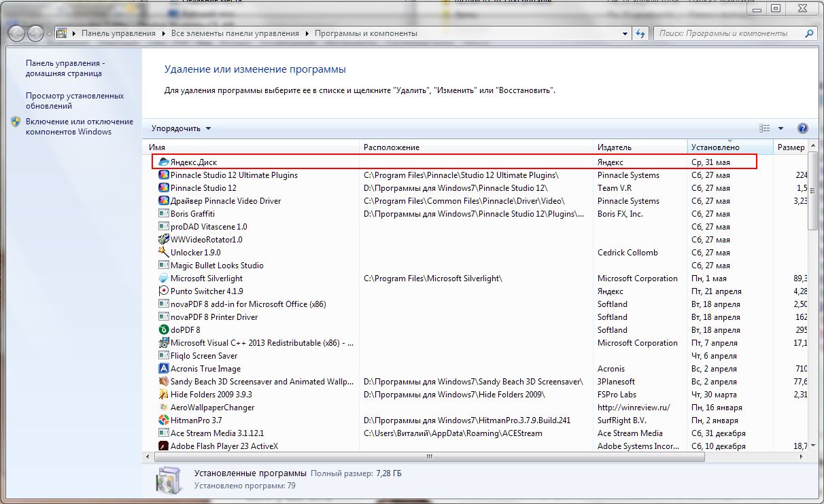Click the Драйвер Pinnacle Video Driver icon
Screen dimensions: 824x504
point(163,201)
